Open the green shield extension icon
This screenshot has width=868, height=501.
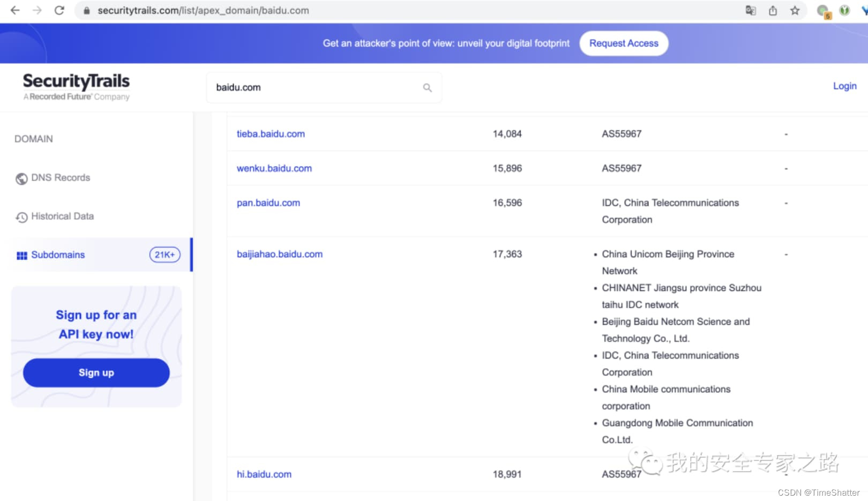[844, 10]
